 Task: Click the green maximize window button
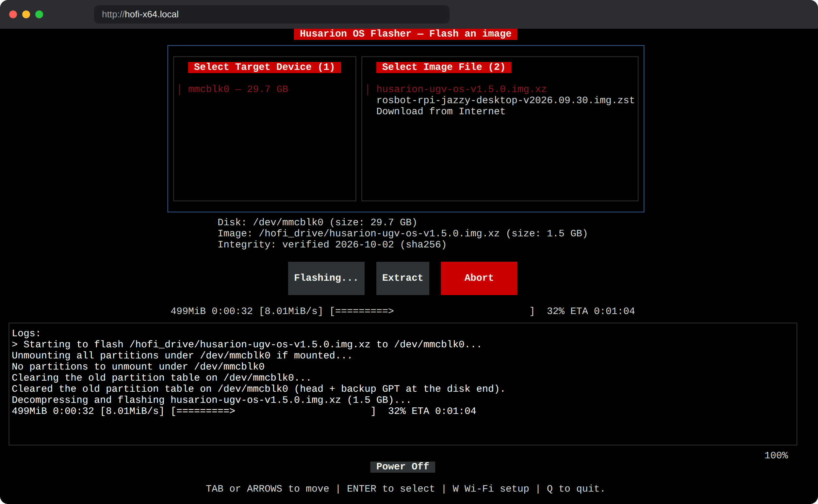pos(39,14)
